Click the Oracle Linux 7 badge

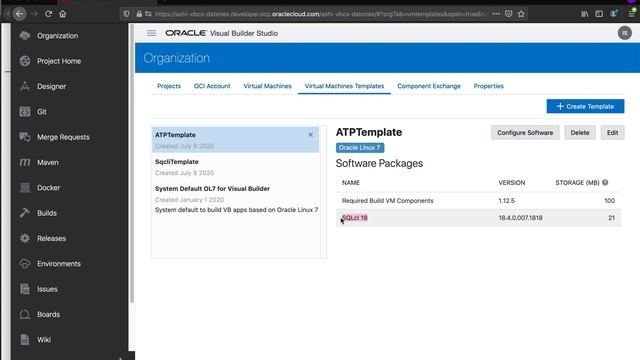point(360,148)
